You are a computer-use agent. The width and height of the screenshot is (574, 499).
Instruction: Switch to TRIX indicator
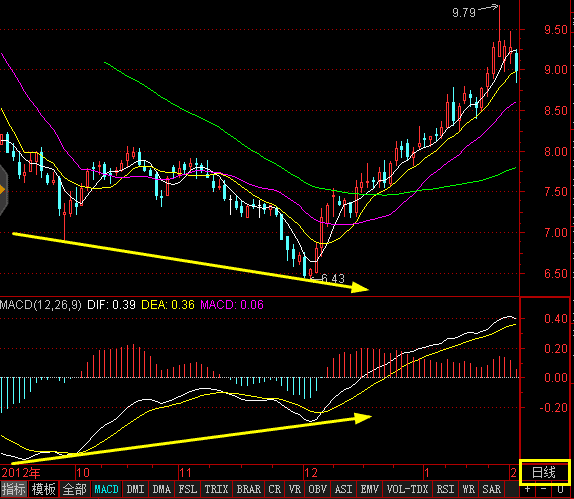[x=216, y=489]
